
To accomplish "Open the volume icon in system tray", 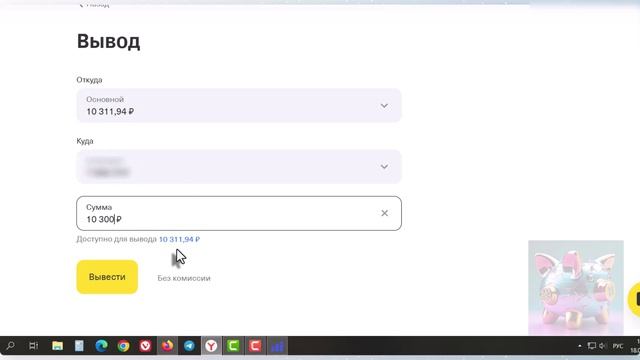I will [602, 346].
